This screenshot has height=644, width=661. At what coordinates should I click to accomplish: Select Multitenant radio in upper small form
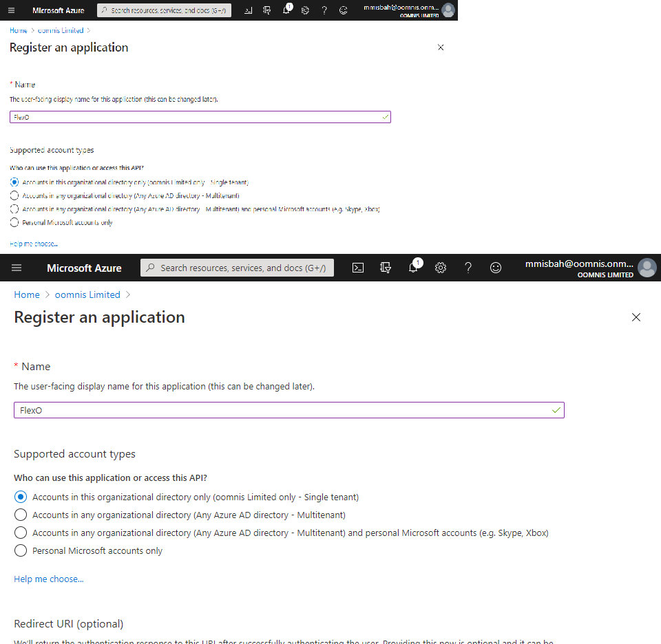(14, 195)
